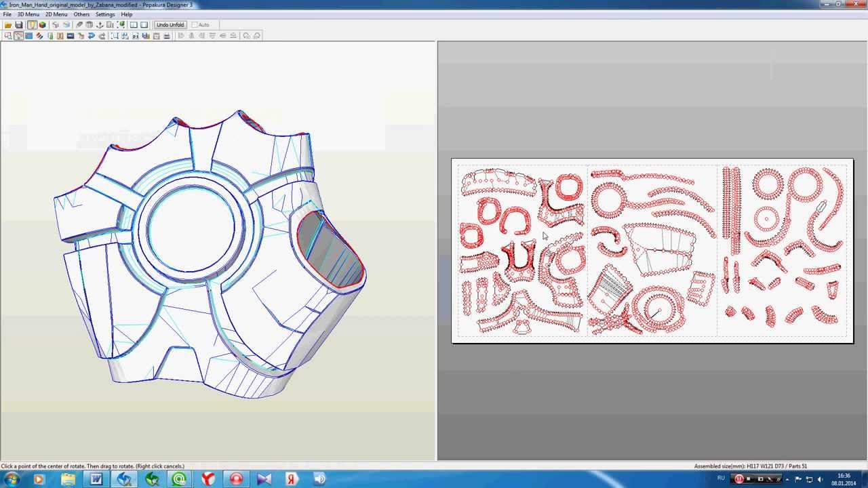This screenshot has height=488, width=868.
Task: Open the File menu
Action: (x=7, y=14)
